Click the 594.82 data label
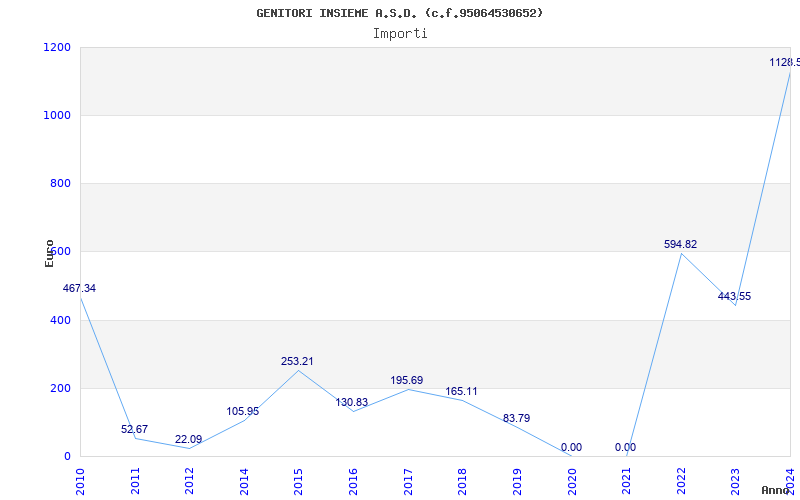Viewport: 800px width, 500px height. pos(680,244)
